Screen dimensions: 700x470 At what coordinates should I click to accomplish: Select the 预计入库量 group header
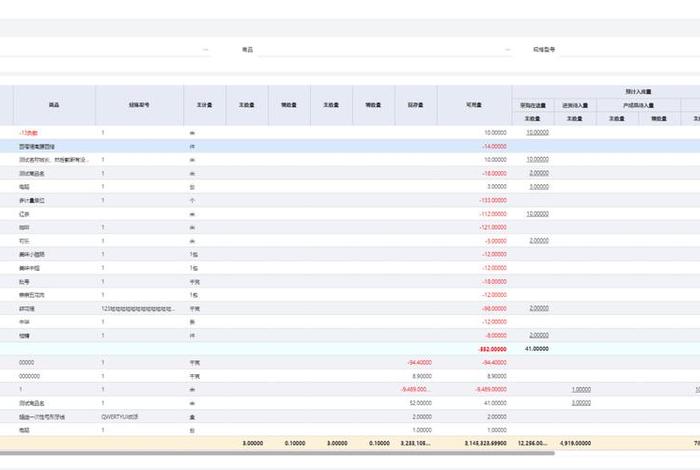click(x=638, y=91)
